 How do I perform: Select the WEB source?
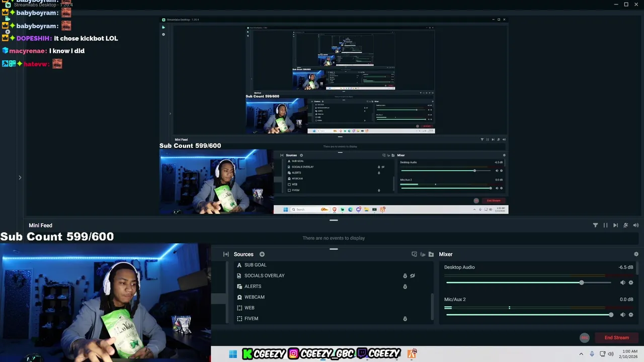[249, 308]
